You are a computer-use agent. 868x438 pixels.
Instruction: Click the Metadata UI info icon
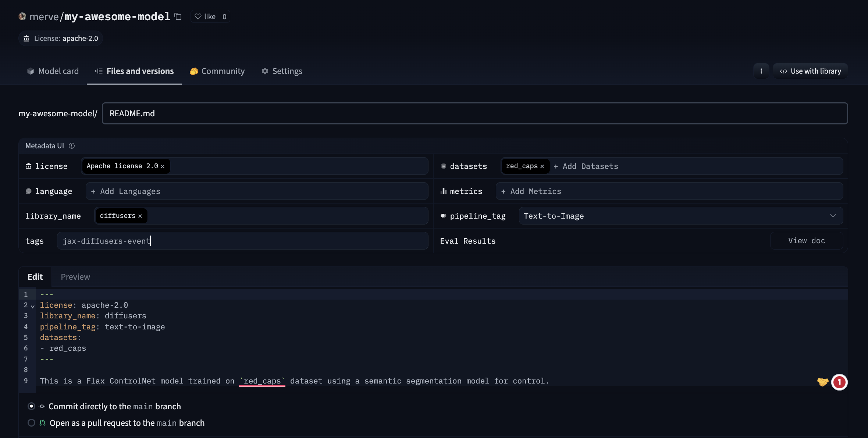[72, 146]
